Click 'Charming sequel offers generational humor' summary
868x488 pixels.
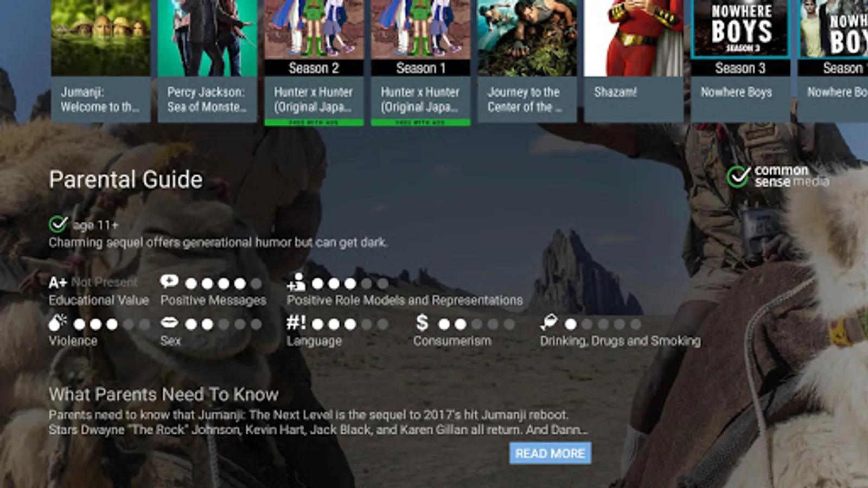point(218,242)
